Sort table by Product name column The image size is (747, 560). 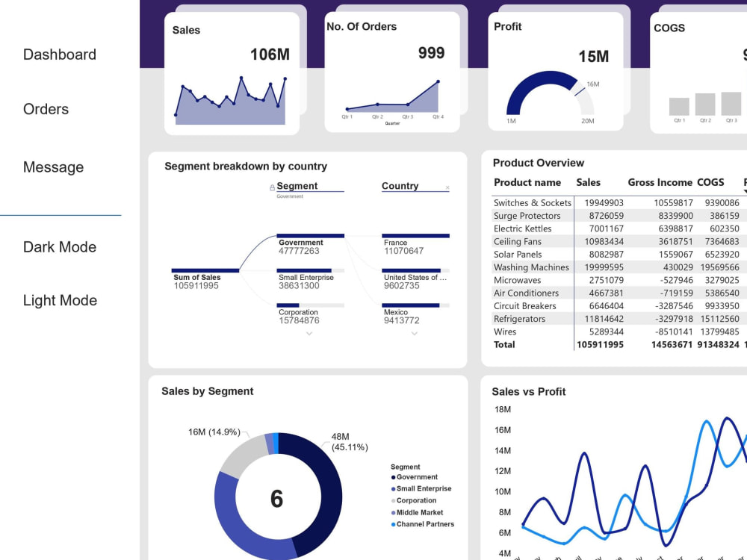click(x=527, y=182)
